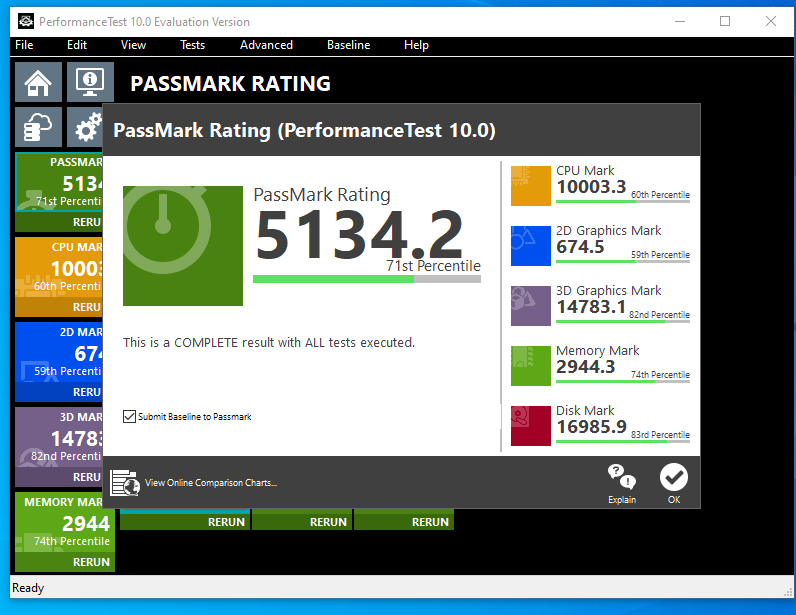Click the orange CPU Mark icon
This screenshot has width=796, height=615.
pyautogui.click(x=530, y=186)
